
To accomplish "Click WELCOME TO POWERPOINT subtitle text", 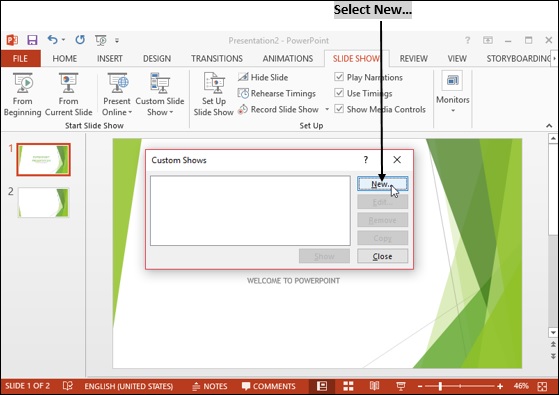I will coord(293,281).
